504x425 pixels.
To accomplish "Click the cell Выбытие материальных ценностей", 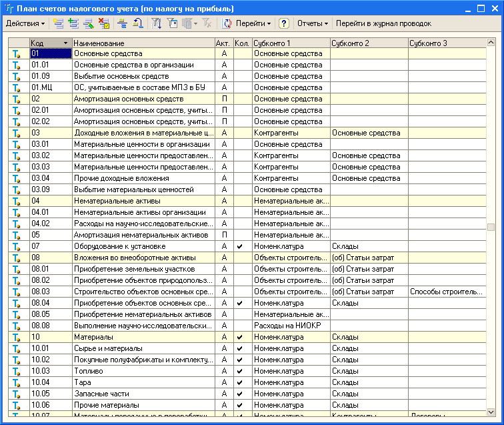I will coord(144,189).
